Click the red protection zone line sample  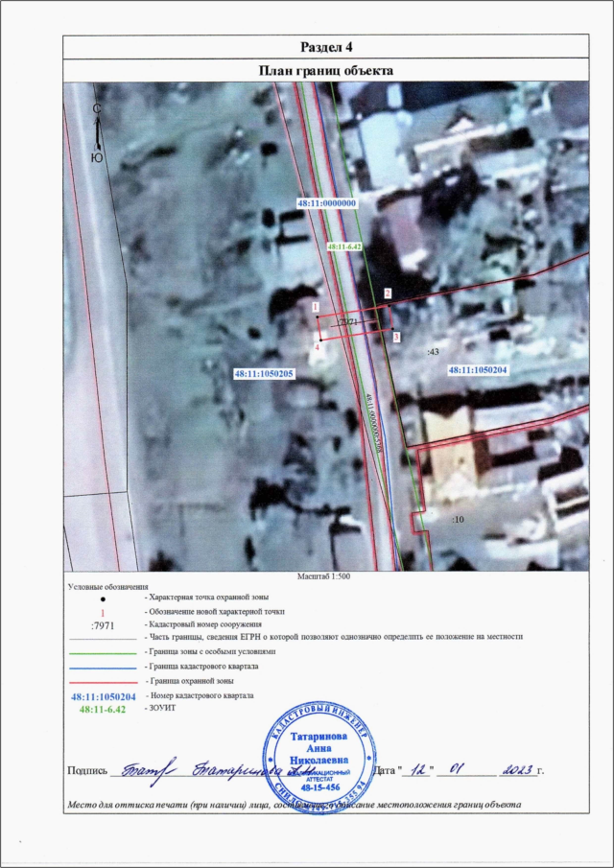tap(103, 680)
